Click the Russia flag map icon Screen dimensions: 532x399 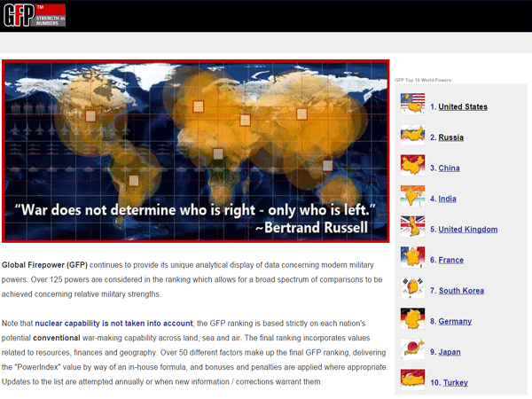(412, 136)
